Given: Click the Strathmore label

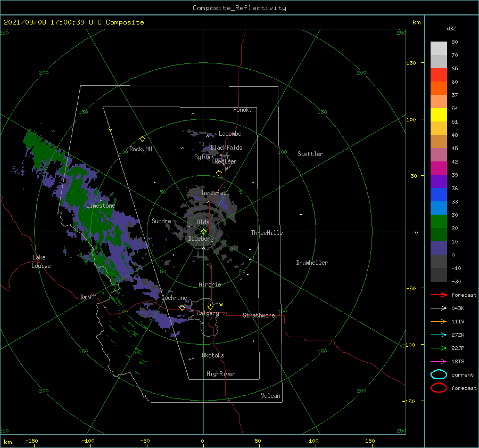Looking at the screenshot, I should point(259,315).
